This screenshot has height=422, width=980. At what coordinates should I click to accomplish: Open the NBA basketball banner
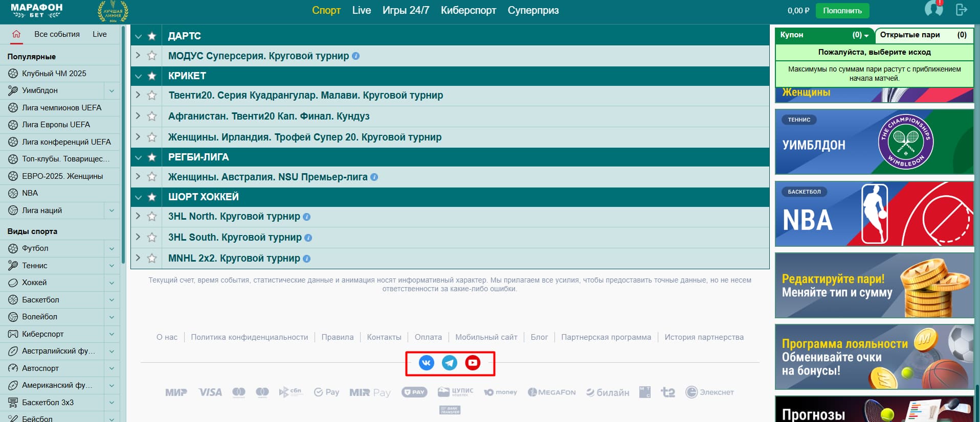(874, 214)
